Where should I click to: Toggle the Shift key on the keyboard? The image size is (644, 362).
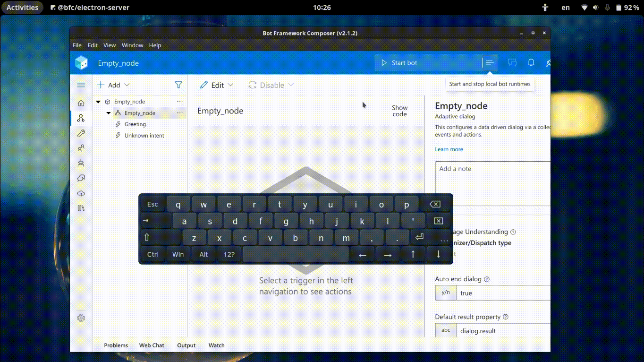161,237
